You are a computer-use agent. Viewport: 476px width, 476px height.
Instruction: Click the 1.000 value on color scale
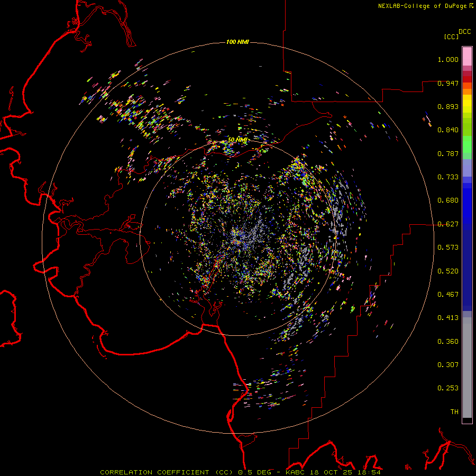448,59
